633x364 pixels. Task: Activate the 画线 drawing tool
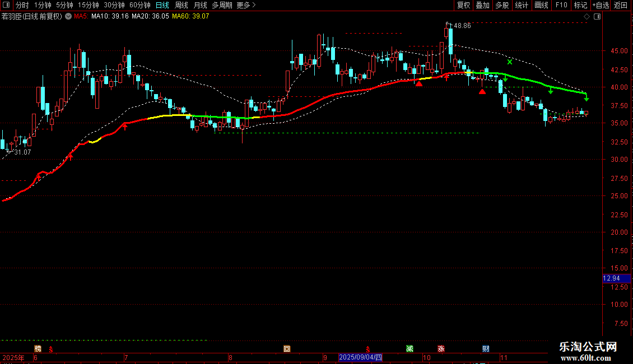coord(541,5)
